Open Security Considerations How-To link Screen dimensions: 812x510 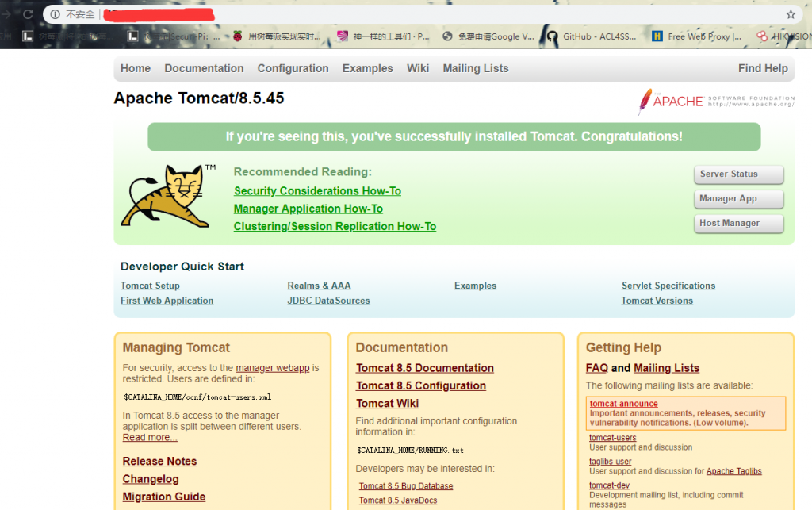point(317,191)
